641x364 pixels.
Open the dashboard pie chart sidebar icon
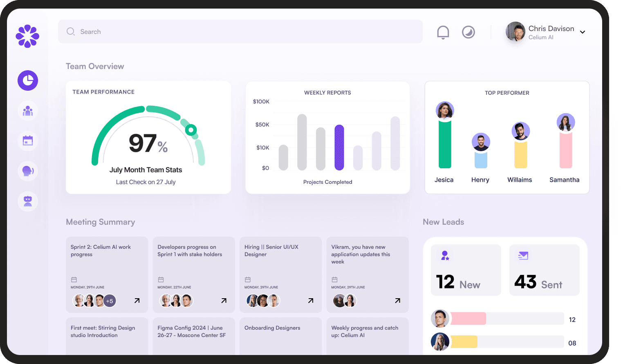(x=28, y=80)
